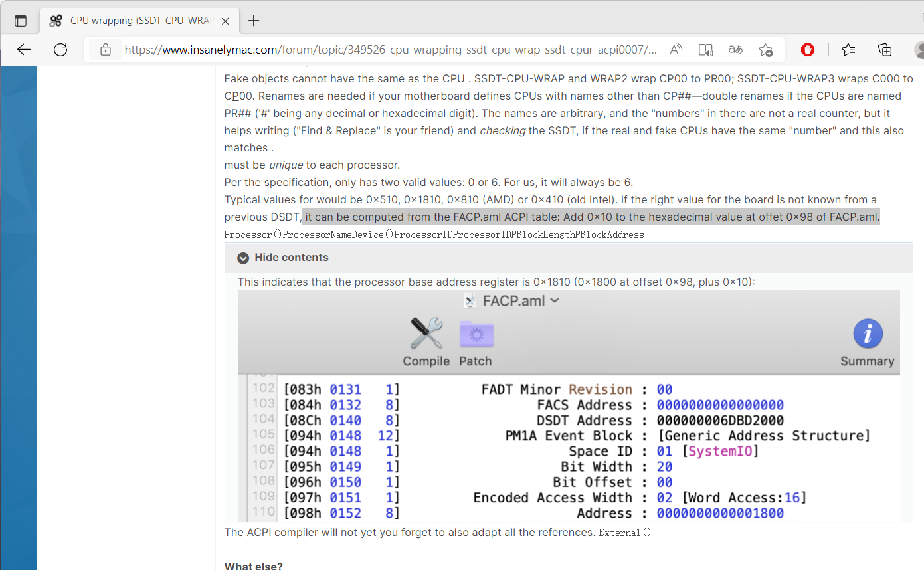Select the CPU wrapping browser tab
924x570 pixels.
[133, 21]
